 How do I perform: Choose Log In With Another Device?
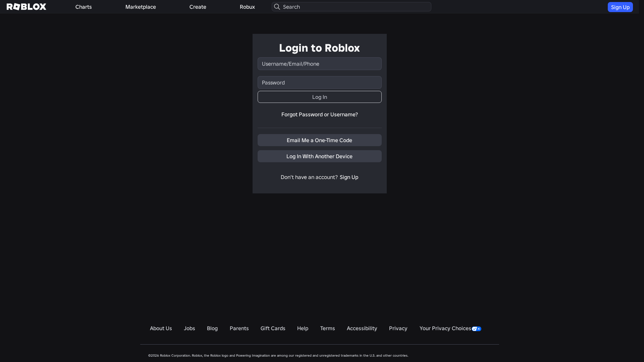point(320,156)
